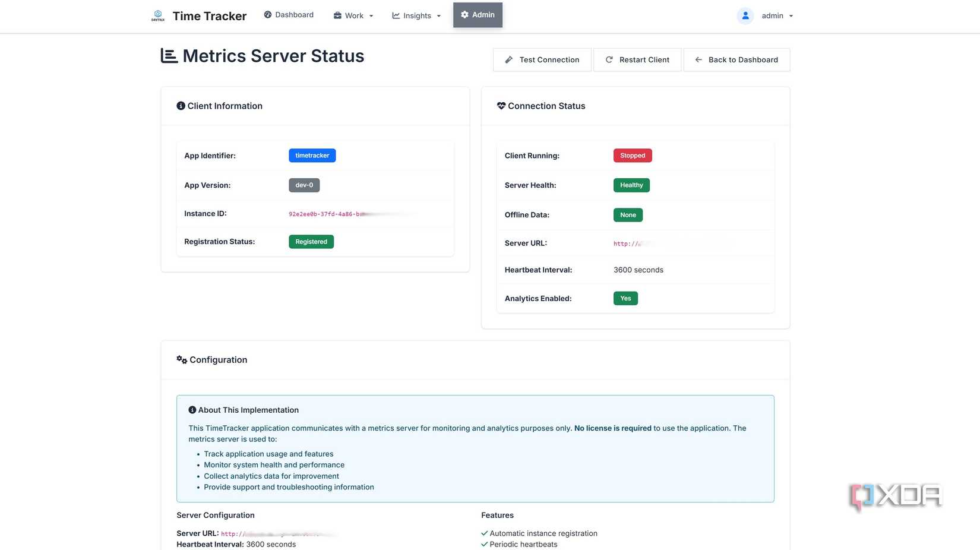Viewport: 980px width, 550px height.
Task: Click the timetracker app identifier badge
Action: pyautogui.click(x=312, y=156)
